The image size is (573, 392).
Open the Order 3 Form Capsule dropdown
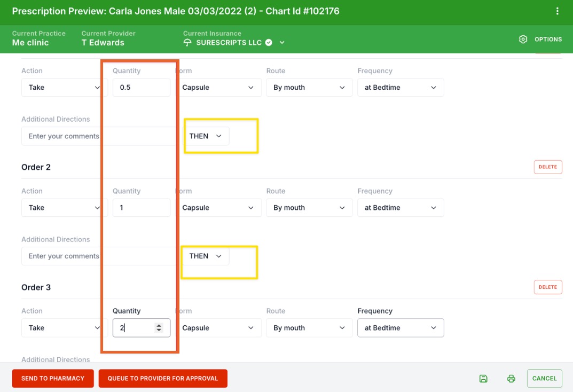[218, 328]
